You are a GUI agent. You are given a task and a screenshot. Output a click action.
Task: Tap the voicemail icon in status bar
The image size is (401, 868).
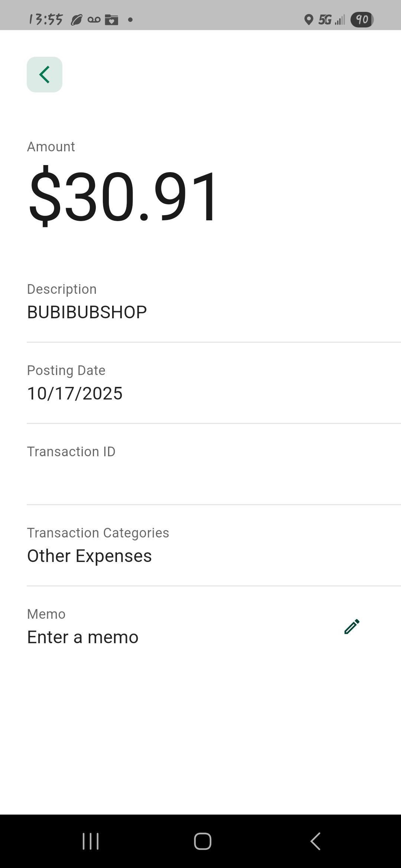point(94,20)
